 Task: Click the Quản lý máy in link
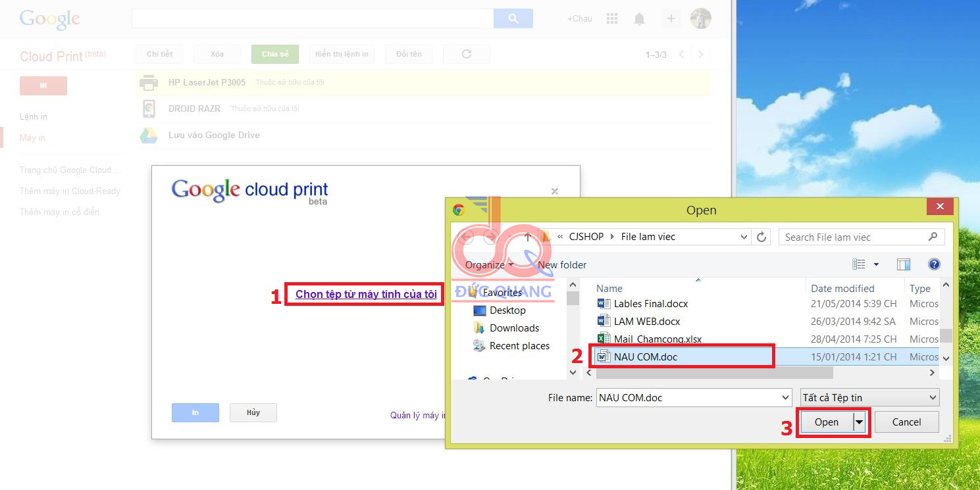[x=418, y=415]
